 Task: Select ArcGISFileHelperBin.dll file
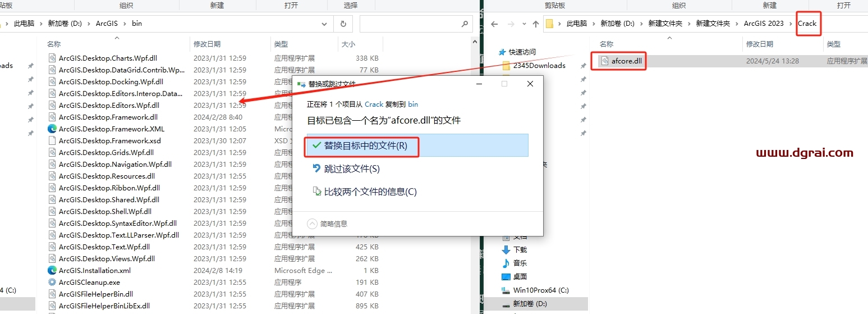[x=95, y=294]
